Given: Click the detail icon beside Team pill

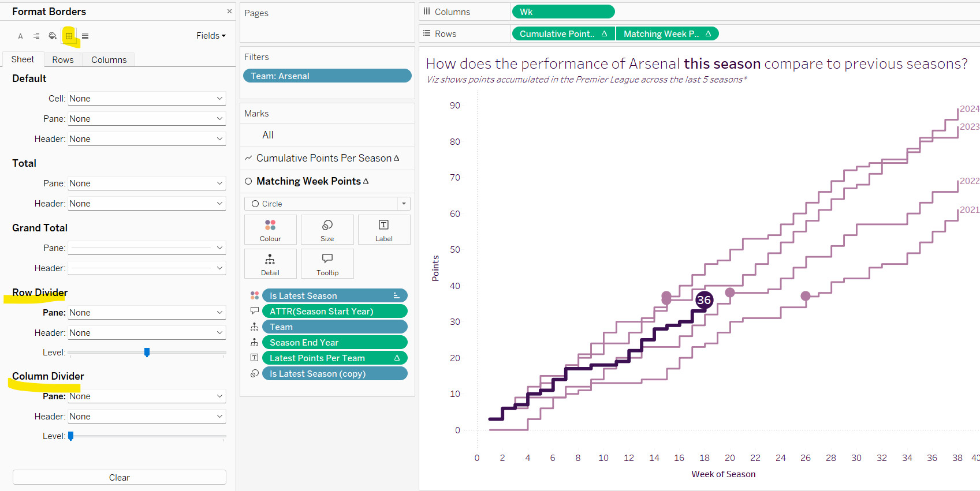Looking at the screenshot, I should tap(254, 327).
